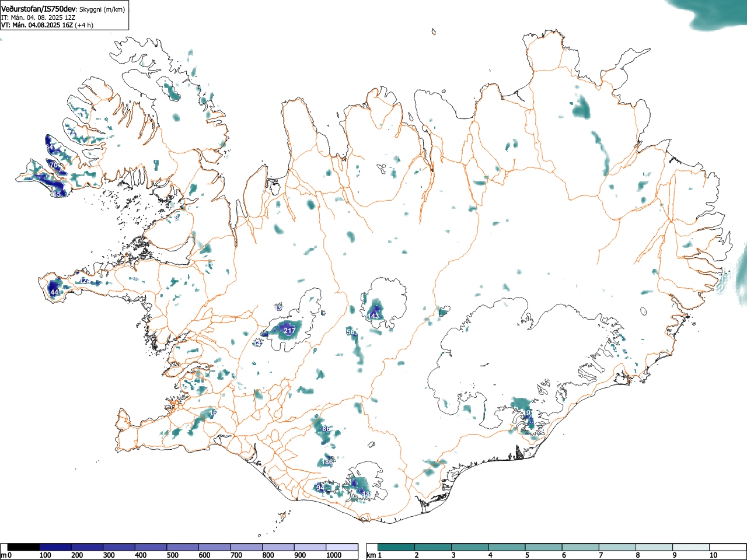Click the 8 tick label in km legend

pos(637,555)
